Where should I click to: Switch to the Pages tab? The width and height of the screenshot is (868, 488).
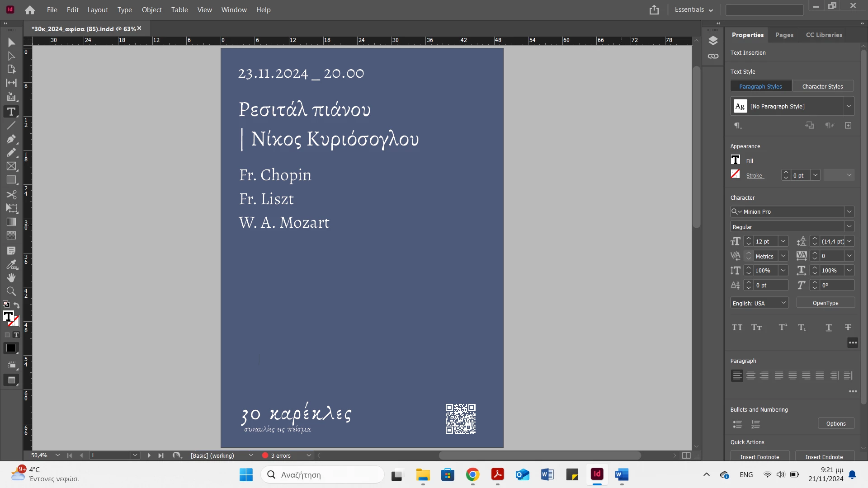[x=784, y=35]
